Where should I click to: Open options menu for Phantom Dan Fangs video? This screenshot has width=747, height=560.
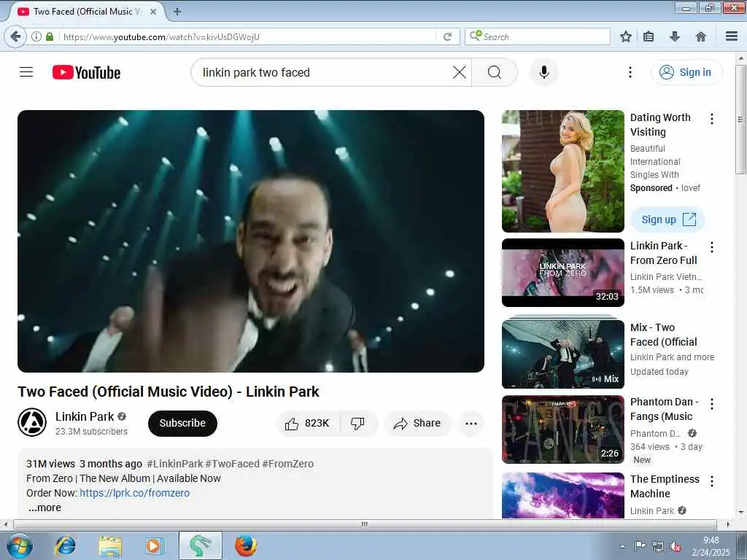(x=712, y=404)
